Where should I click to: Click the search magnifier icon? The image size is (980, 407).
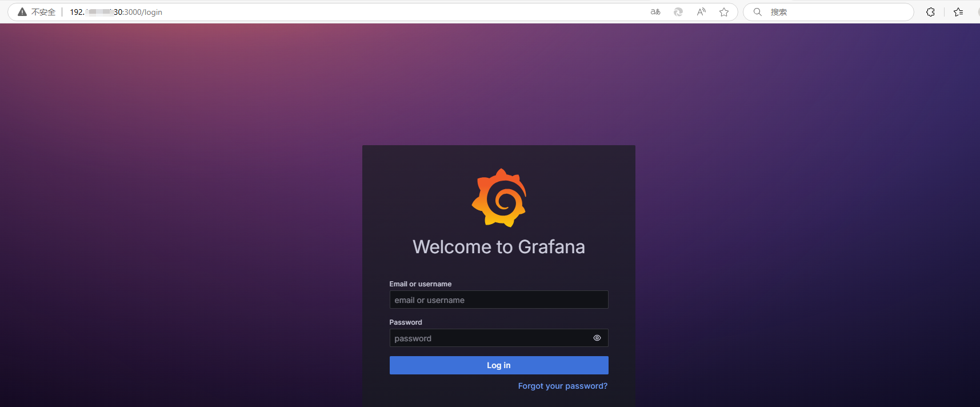(758, 12)
